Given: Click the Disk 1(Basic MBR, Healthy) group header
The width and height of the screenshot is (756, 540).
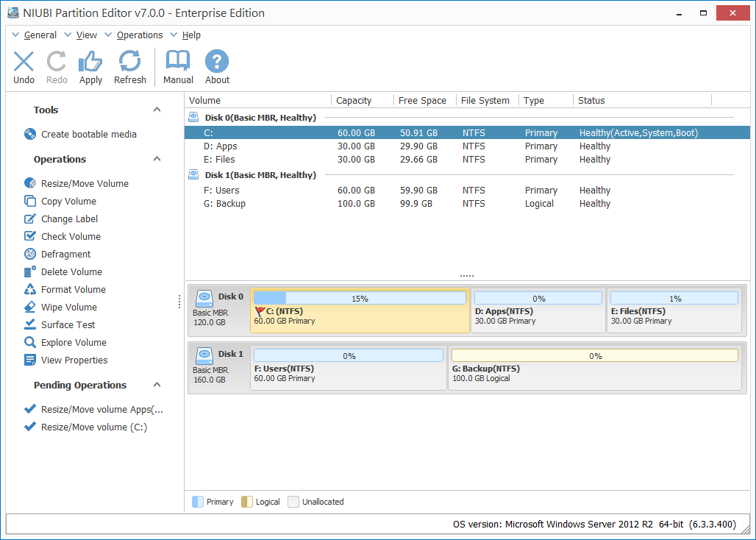Looking at the screenshot, I should click(260, 174).
